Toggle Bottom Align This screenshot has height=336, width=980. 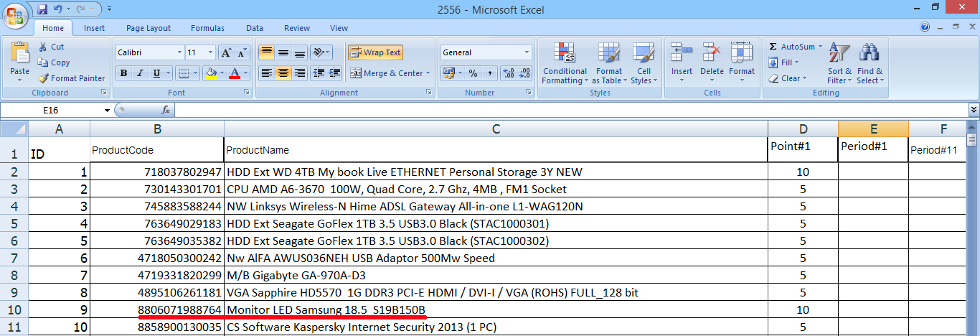pyautogui.click(x=299, y=52)
